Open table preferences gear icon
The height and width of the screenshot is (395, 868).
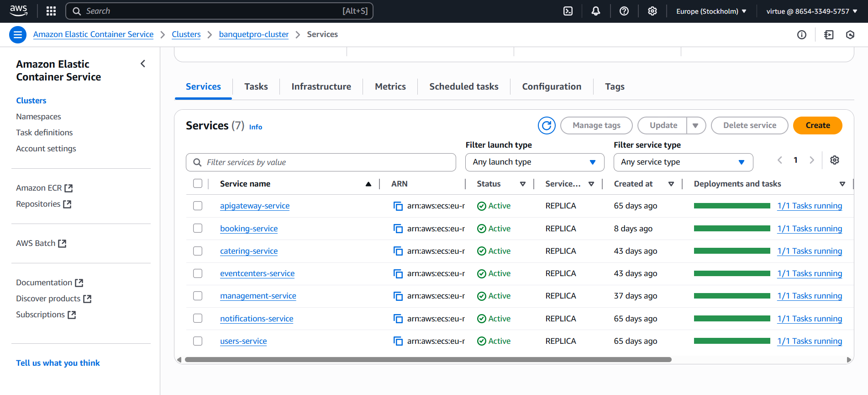click(x=835, y=160)
